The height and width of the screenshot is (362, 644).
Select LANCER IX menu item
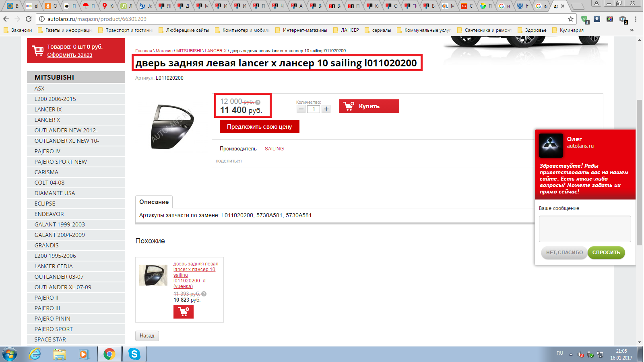76,109
